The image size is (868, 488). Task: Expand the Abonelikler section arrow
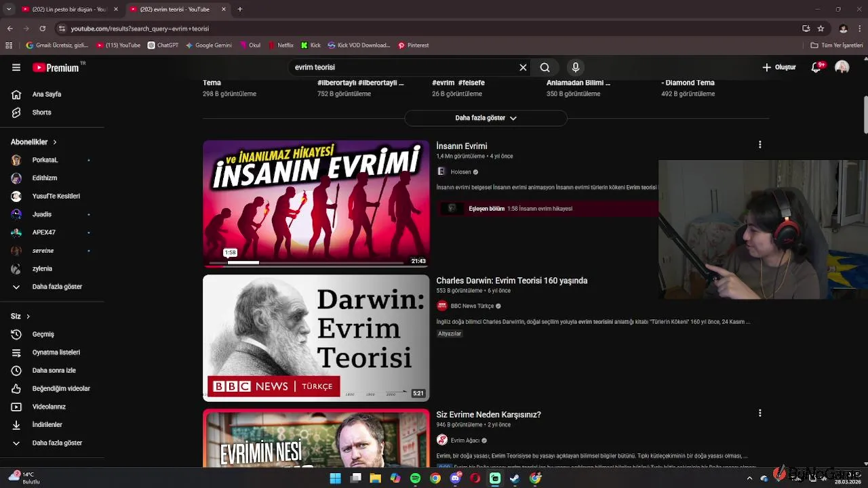click(54, 142)
